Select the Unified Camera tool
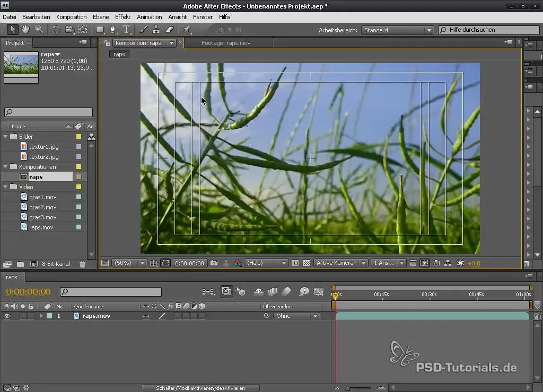This screenshot has height=392, width=543. 69,30
